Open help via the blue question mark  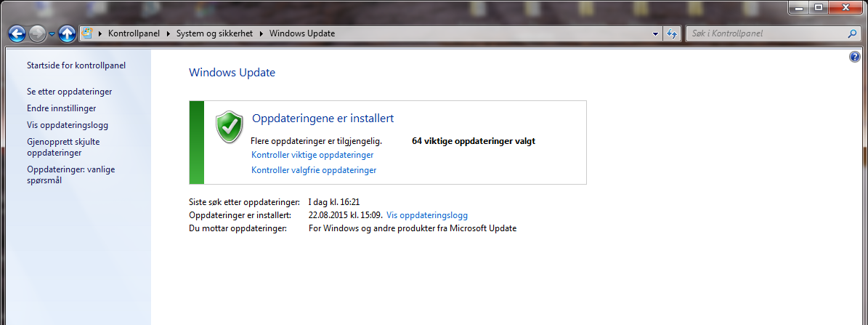pyautogui.click(x=854, y=57)
